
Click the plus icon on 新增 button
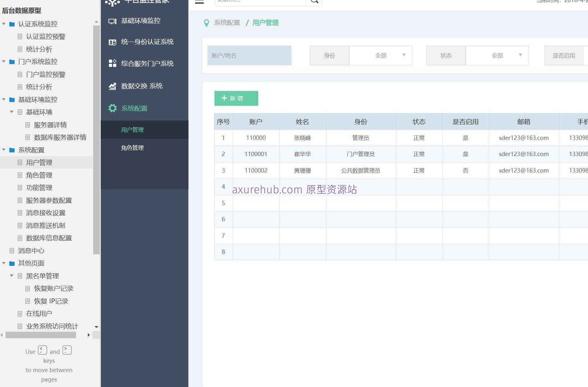(x=224, y=98)
